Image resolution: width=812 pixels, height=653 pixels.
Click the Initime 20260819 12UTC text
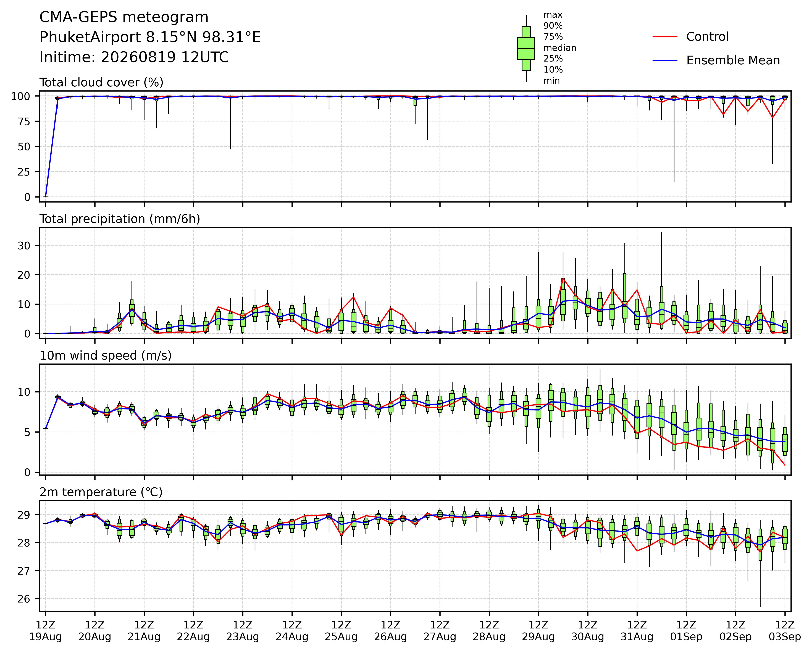[x=134, y=57]
